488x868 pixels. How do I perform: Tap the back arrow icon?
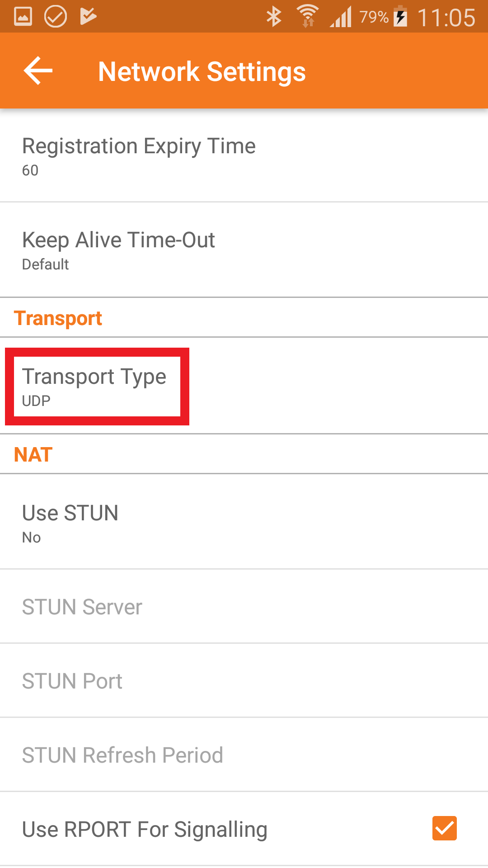(x=38, y=71)
